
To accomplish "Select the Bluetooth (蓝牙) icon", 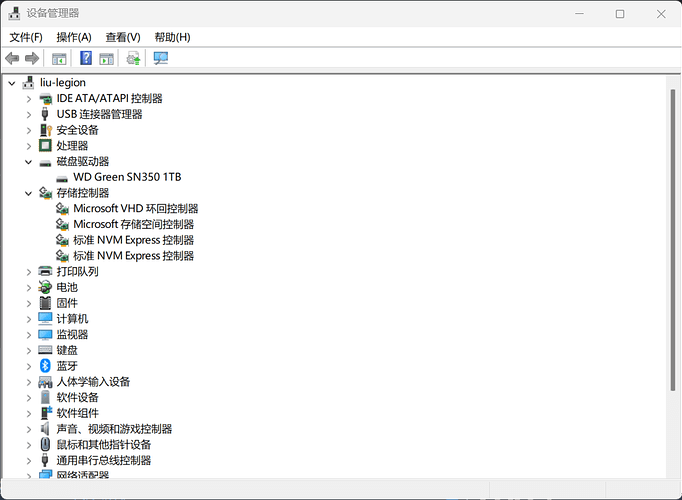I will [45, 366].
